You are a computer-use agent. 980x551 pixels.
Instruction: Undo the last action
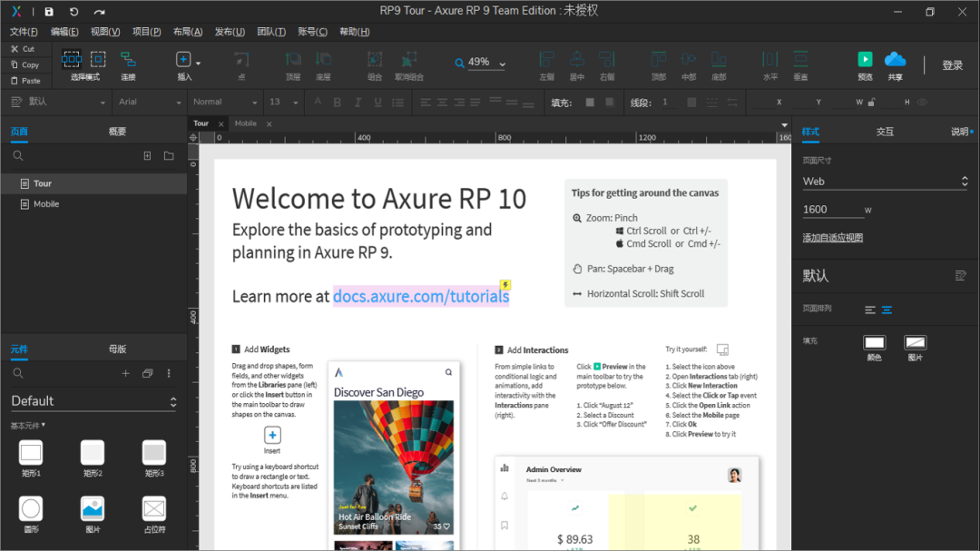click(x=73, y=11)
